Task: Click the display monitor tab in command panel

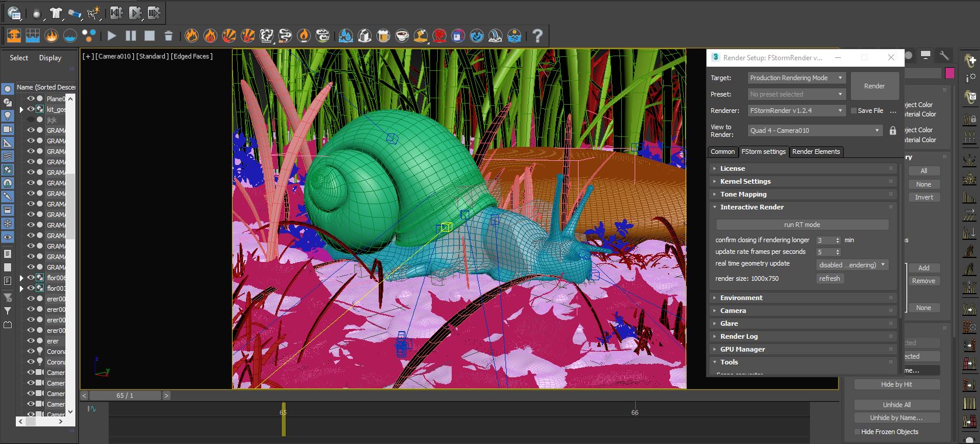Action: (x=926, y=56)
